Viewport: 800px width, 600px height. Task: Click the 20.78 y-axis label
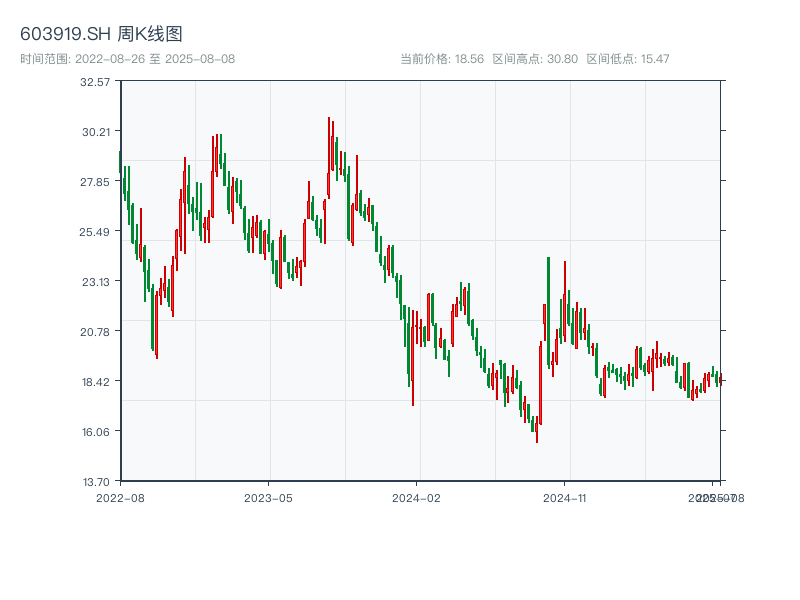point(95,332)
